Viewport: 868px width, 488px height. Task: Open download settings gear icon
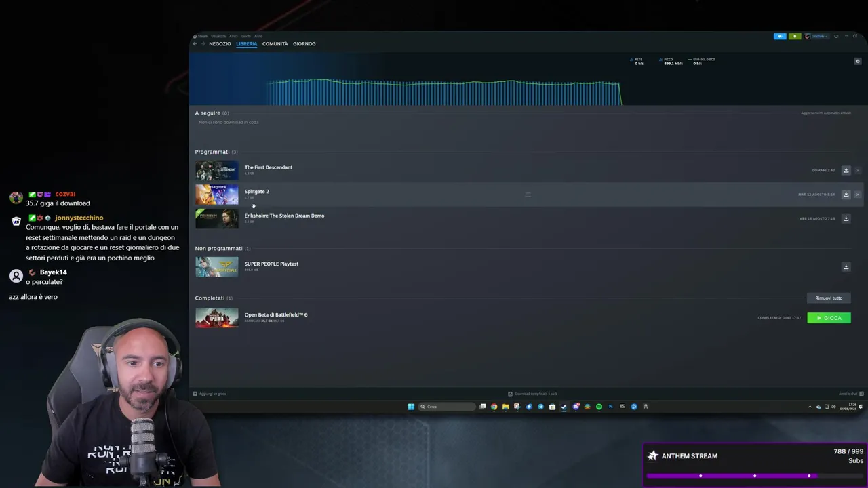pyautogui.click(x=857, y=61)
